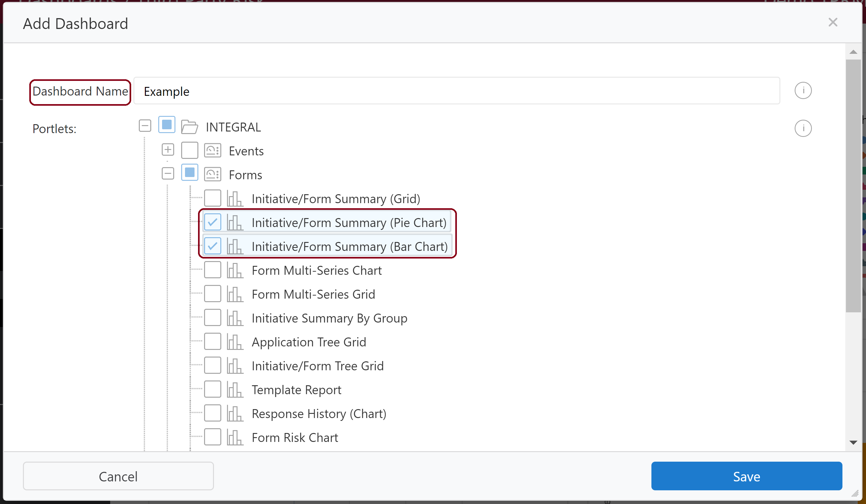Close the Add Dashboard dialog
The height and width of the screenshot is (504, 866).
[833, 22]
